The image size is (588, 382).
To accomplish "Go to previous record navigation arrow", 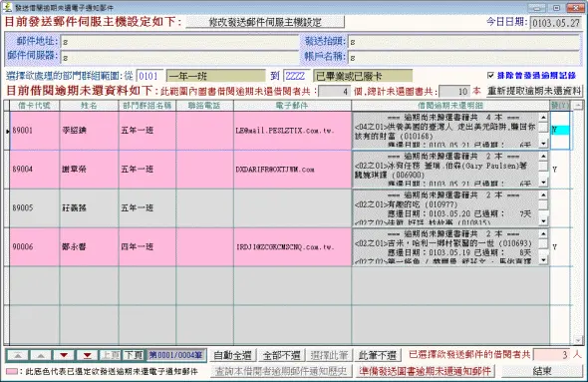I will coord(41,355).
